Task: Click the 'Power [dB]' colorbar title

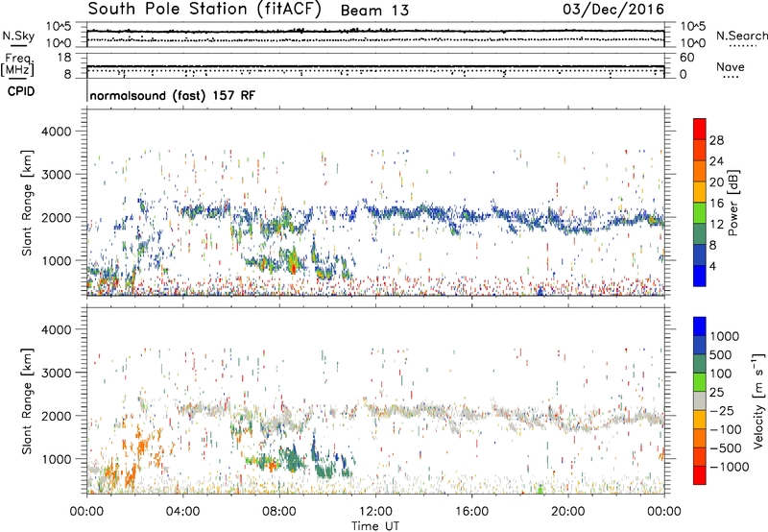Action: (732, 203)
